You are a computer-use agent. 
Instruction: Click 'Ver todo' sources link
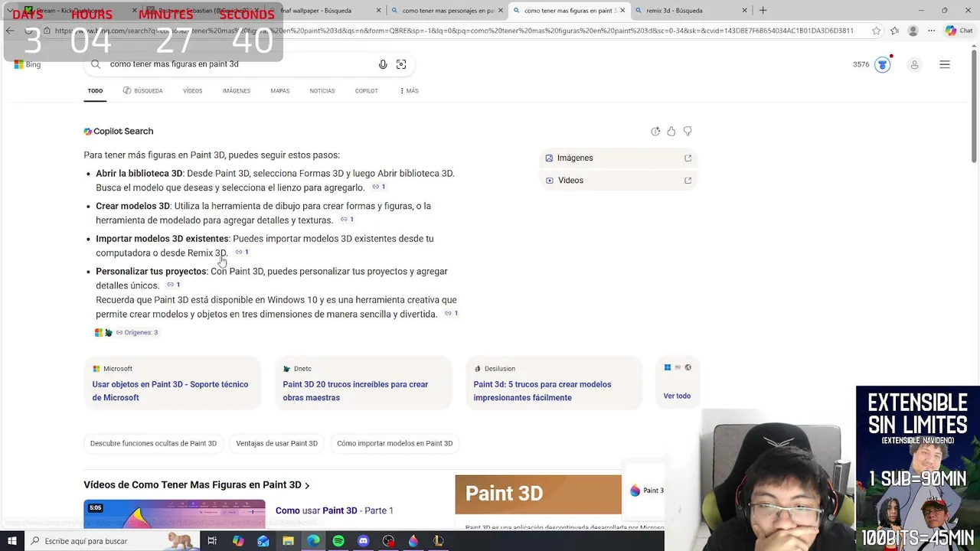(677, 396)
